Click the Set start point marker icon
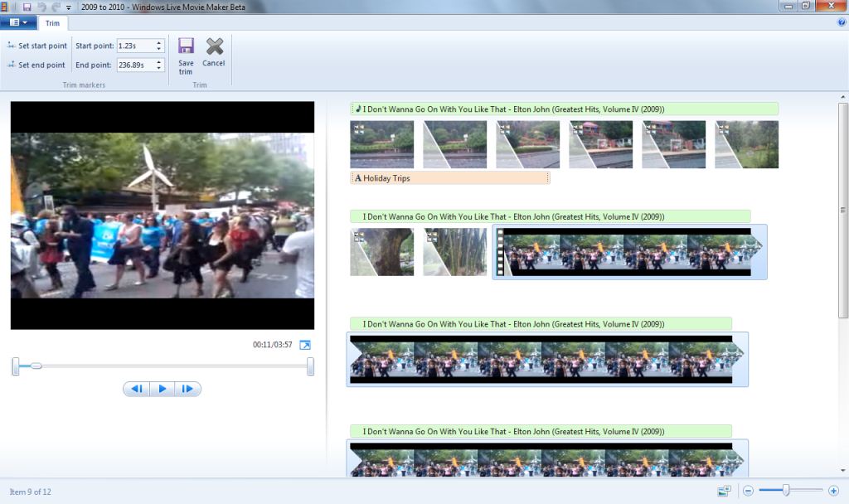 [x=11, y=46]
